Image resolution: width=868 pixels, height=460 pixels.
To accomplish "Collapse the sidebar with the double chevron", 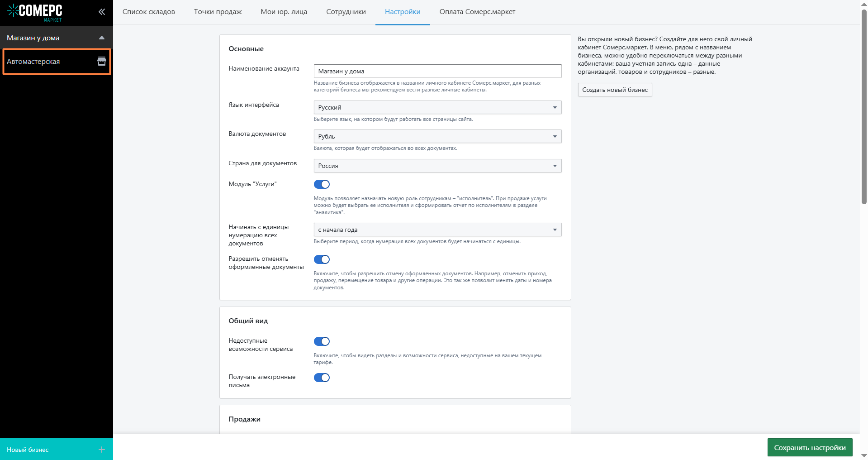I will [x=102, y=12].
